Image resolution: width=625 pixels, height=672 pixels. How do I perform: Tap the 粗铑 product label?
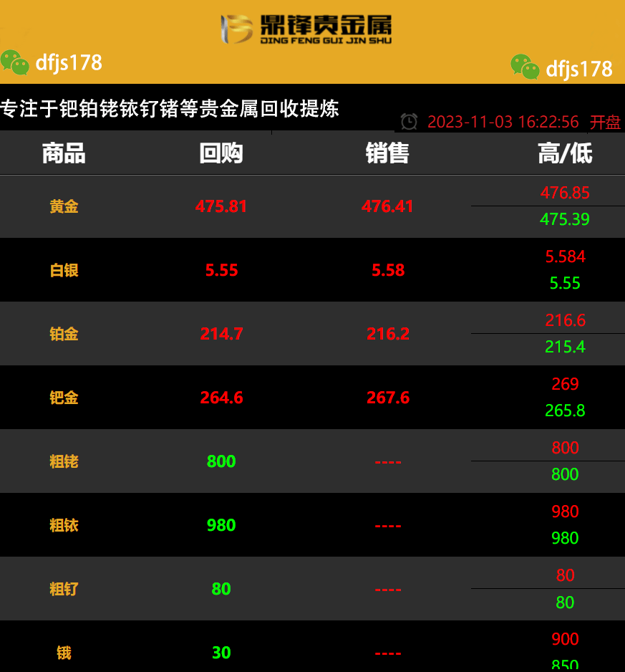[x=64, y=461]
